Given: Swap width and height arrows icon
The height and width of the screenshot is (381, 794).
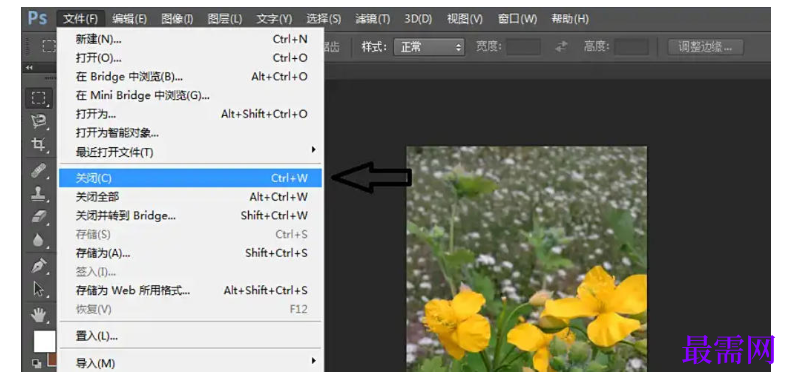Looking at the screenshot, I should coord(561,47).
